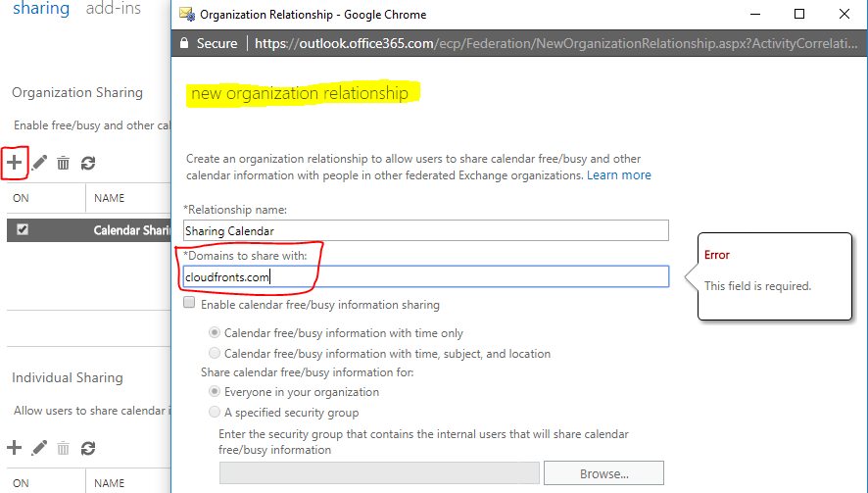Choose A specified security group option
The image size is (868, 493).
pos(215,413)
